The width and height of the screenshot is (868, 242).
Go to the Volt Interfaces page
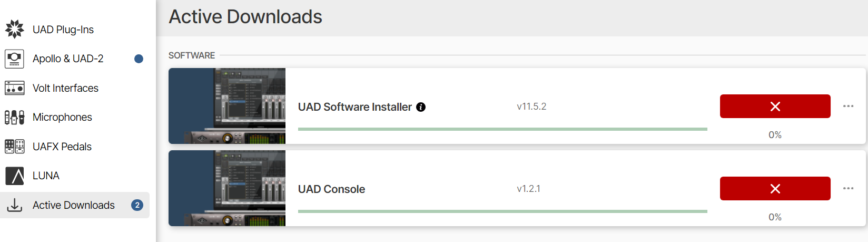(x=65, y=88)
